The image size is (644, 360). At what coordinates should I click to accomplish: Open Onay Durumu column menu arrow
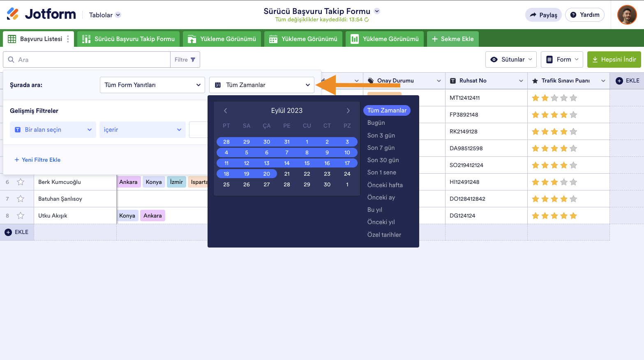coord(439,81)
